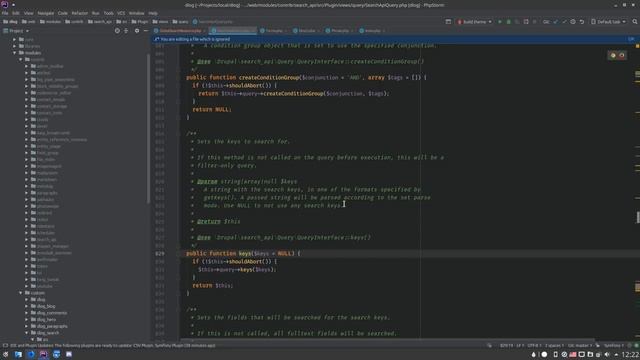Click on keys function name at line 829
This screenshot has width=640, height=360.
tap(245, 253)
